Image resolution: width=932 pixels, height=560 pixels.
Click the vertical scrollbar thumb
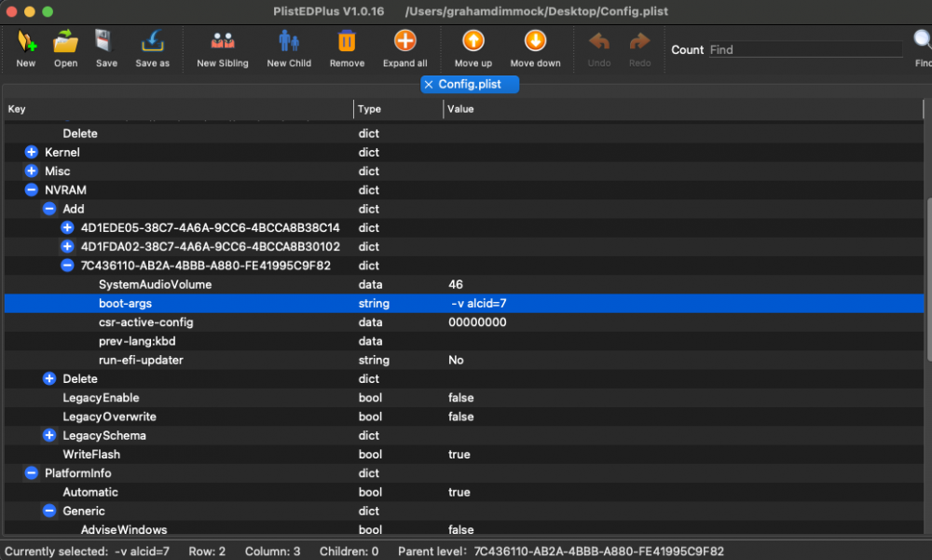(x=929, y=280)
